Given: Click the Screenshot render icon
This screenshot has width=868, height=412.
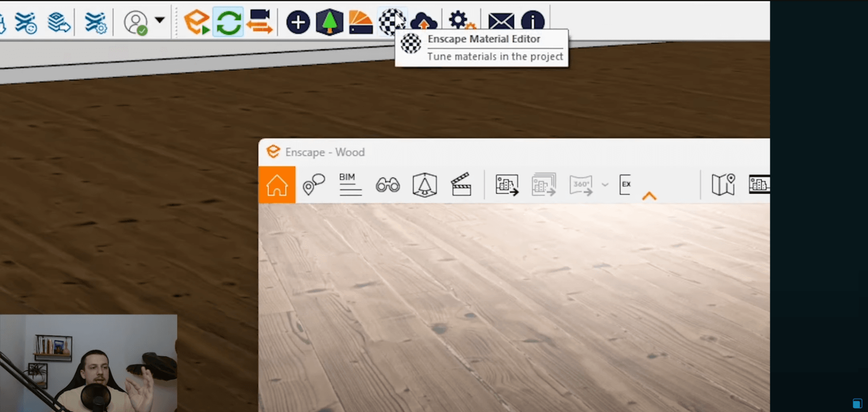Looking at the screenshot, I should pos(507,185).
